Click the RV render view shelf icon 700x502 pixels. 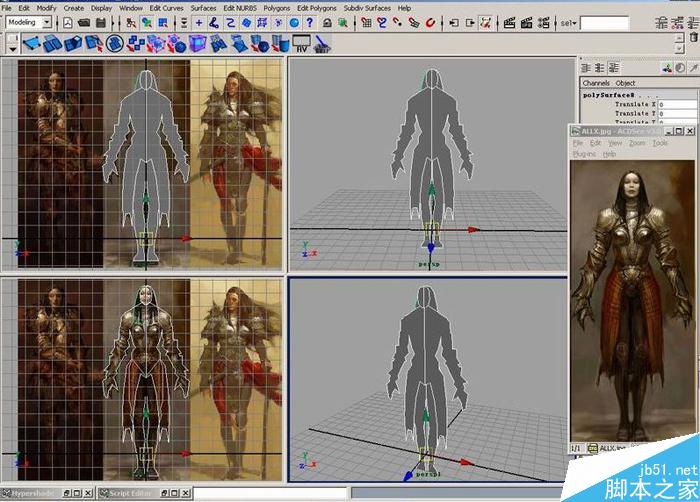pos(302,44)
